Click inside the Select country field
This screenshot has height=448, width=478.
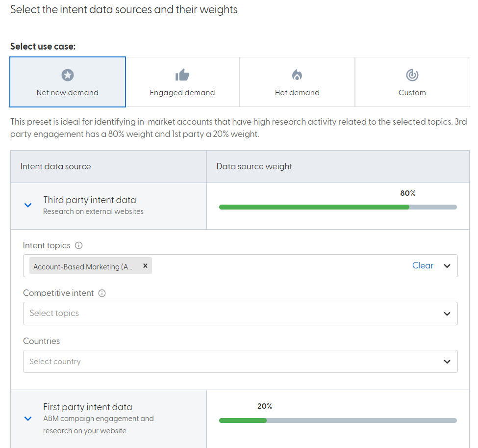point(196,361)
